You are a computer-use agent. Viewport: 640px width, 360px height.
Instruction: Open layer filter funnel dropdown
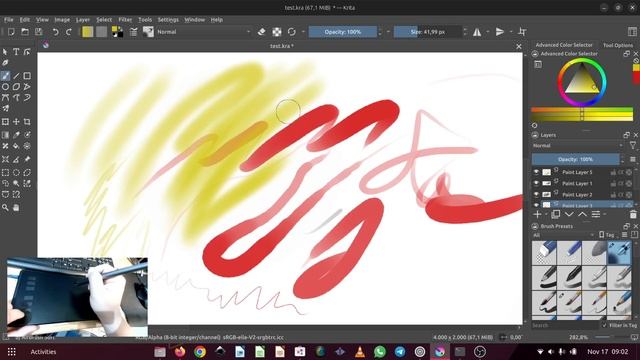pos(633,146)
